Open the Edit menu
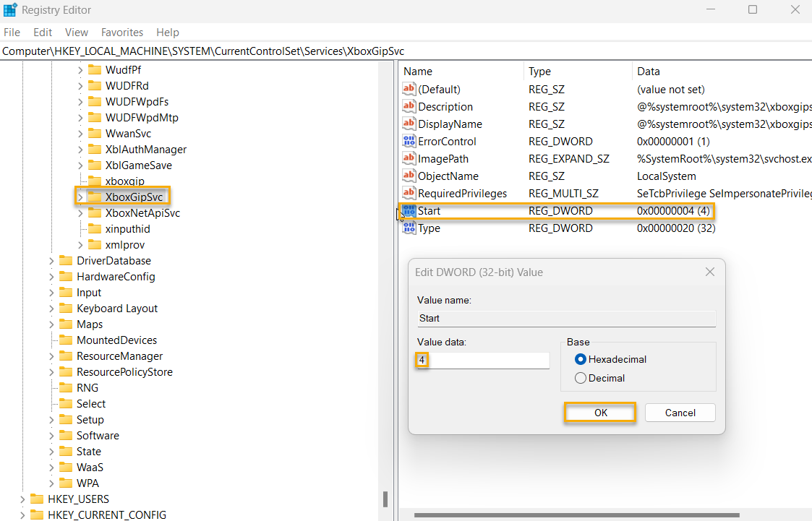Image resolution: width=812 pixels, height=521 pixels. (43, 33)
